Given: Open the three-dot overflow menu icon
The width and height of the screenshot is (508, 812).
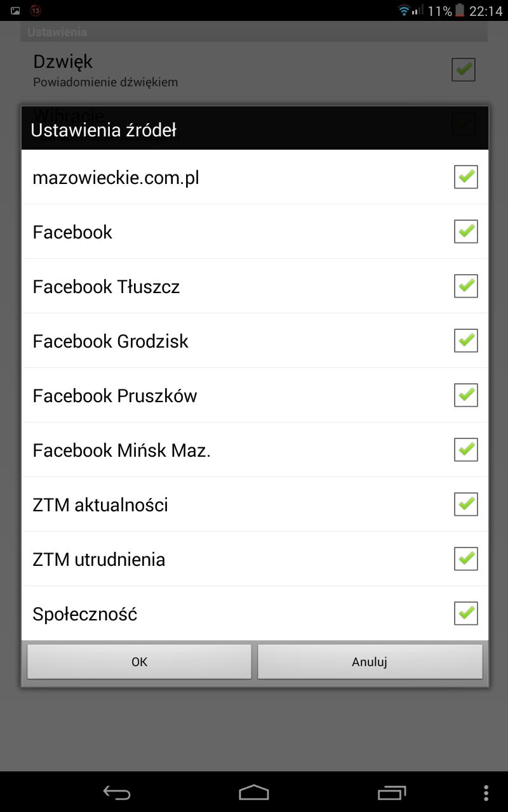Looking at the screenshot, I should click(x=486, y=793).
